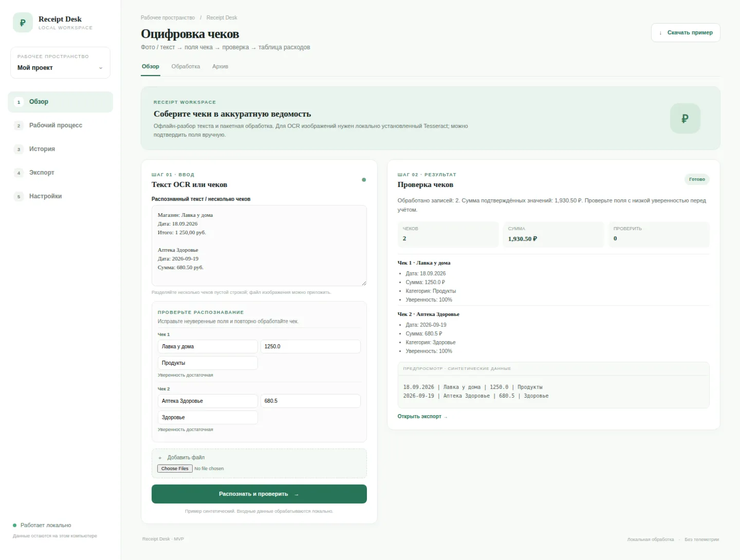740x560 pixels.
Task: Click the Распознать и проверить button
Action: click(259, 494)
